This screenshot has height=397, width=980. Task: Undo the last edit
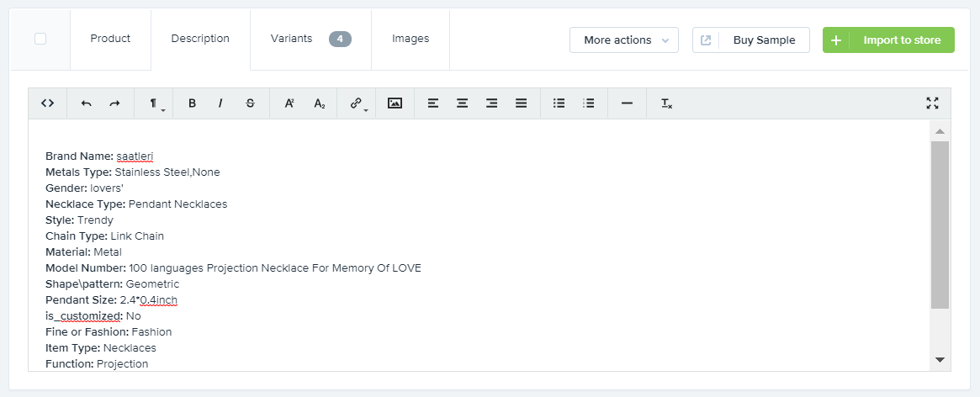[x=86, y=103]
